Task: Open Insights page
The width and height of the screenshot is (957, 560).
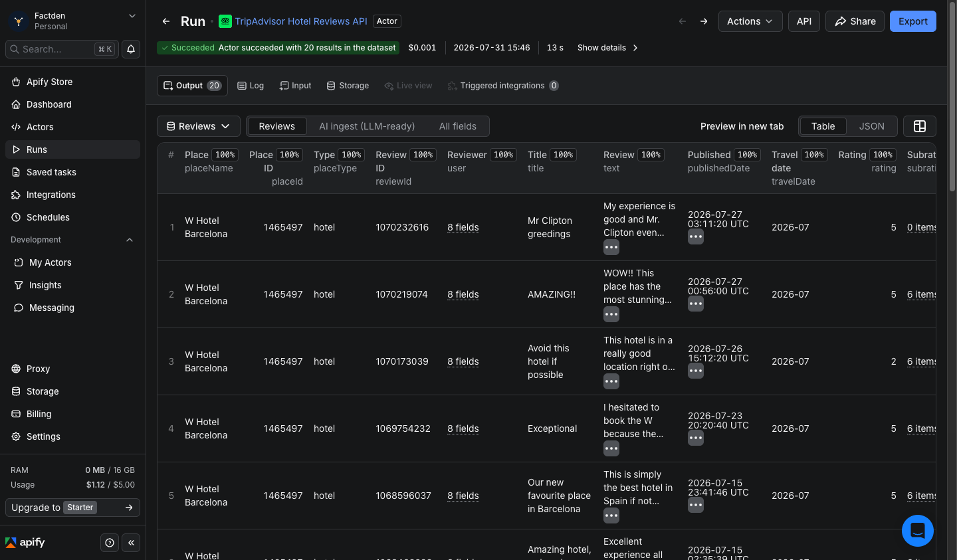Action: (73, 285)
